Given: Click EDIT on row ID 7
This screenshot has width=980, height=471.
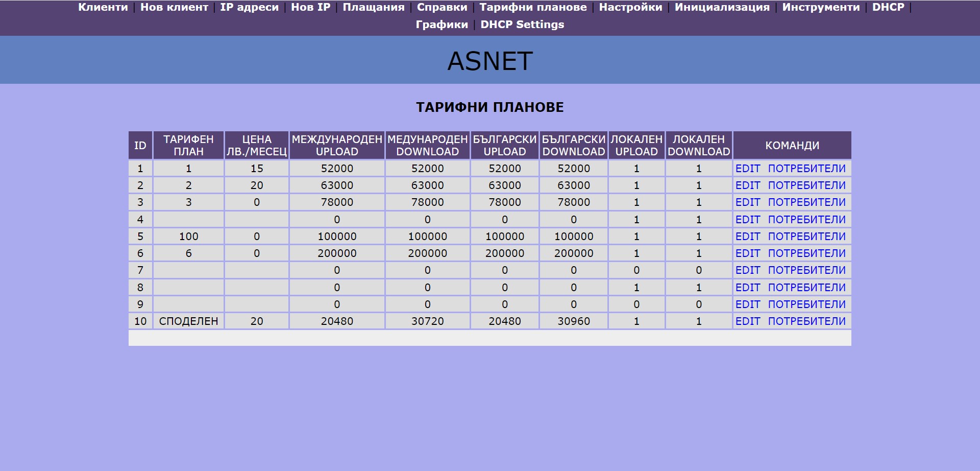Looking at the screenshot, I should pos(748,270).
